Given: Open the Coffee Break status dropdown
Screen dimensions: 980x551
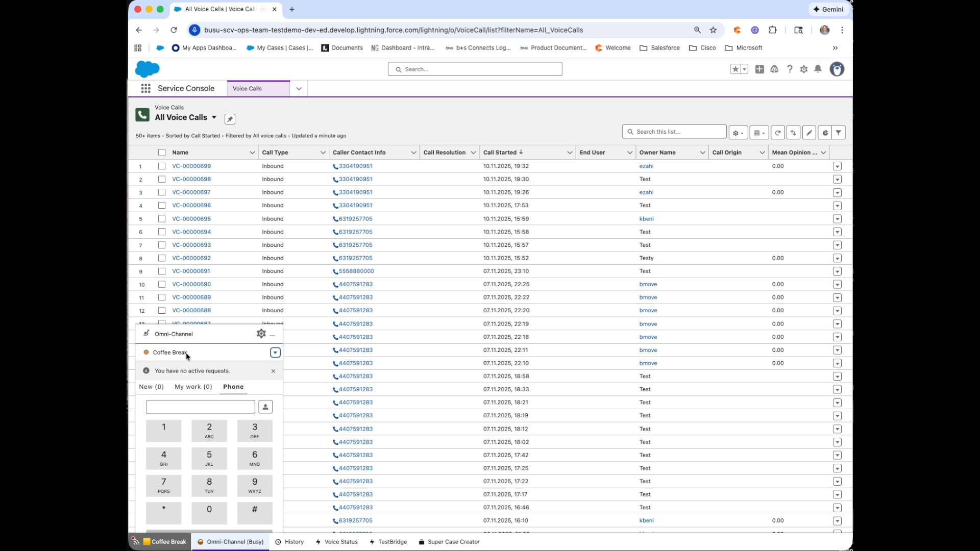Looking at the screenshot, I should [x=275, y=352].
